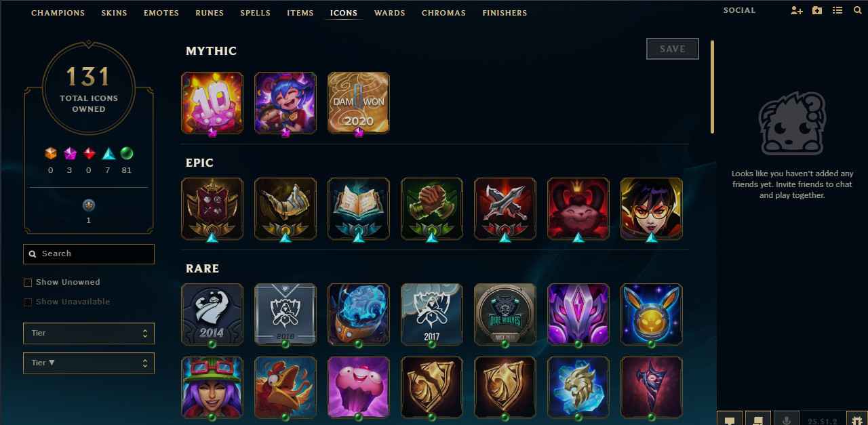Choose the crossed swords epic icon
This screenshot has width=868, height=425.
505,209
